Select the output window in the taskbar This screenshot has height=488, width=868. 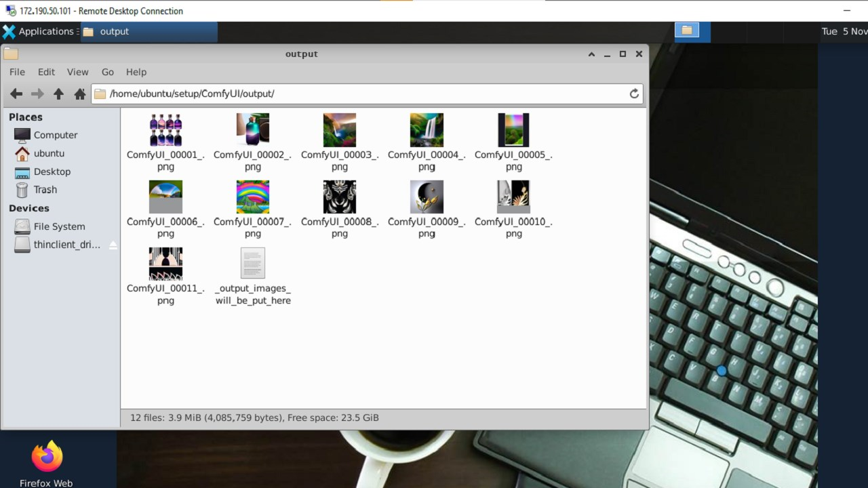(149, 31)
